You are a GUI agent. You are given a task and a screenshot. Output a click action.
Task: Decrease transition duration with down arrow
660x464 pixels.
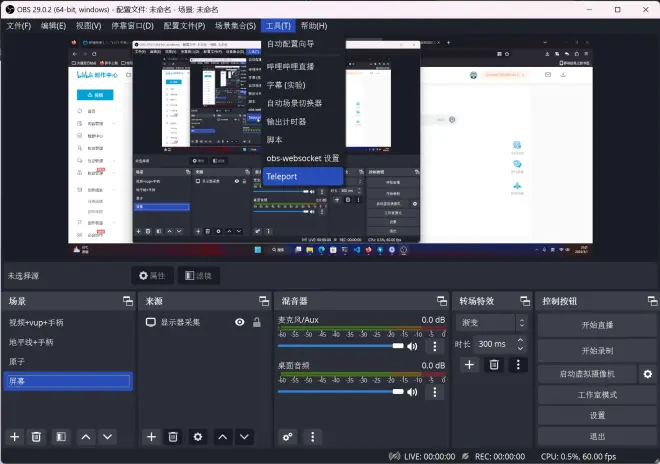[521, 348]
